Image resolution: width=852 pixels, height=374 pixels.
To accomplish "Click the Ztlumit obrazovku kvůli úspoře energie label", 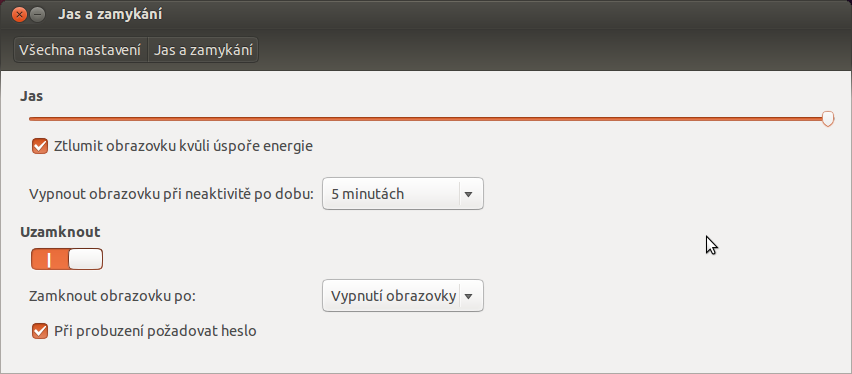I will point(184,146).
